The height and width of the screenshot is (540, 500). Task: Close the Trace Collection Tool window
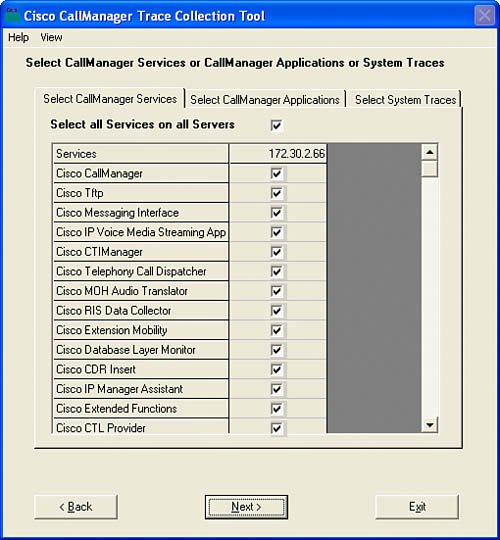pyautogui.click(x=484, y=15)
